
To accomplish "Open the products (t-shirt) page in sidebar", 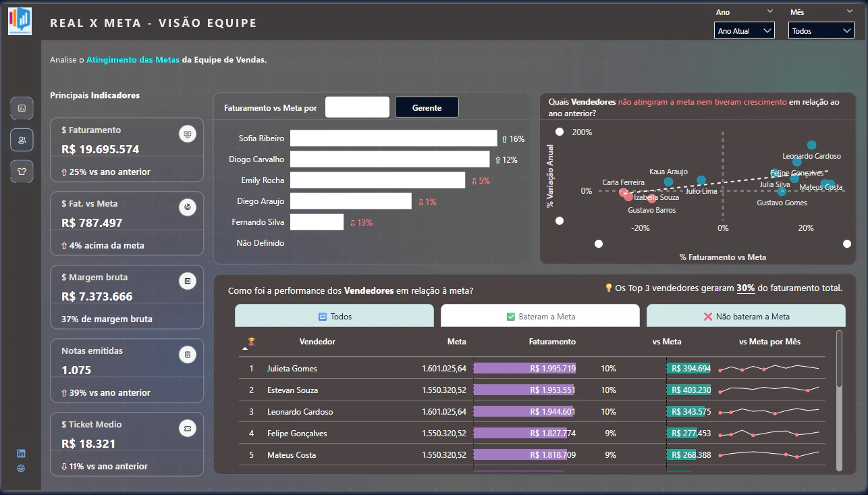I will 22,172.
